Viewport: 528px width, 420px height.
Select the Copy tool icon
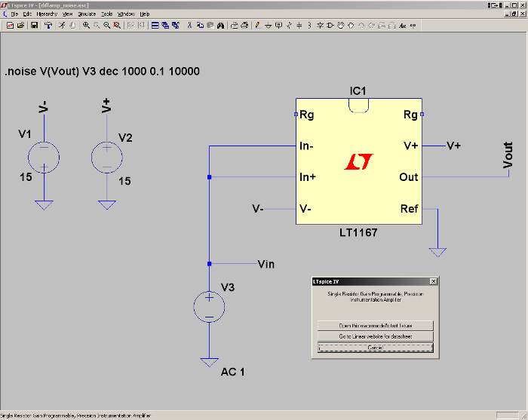[200, 26]
